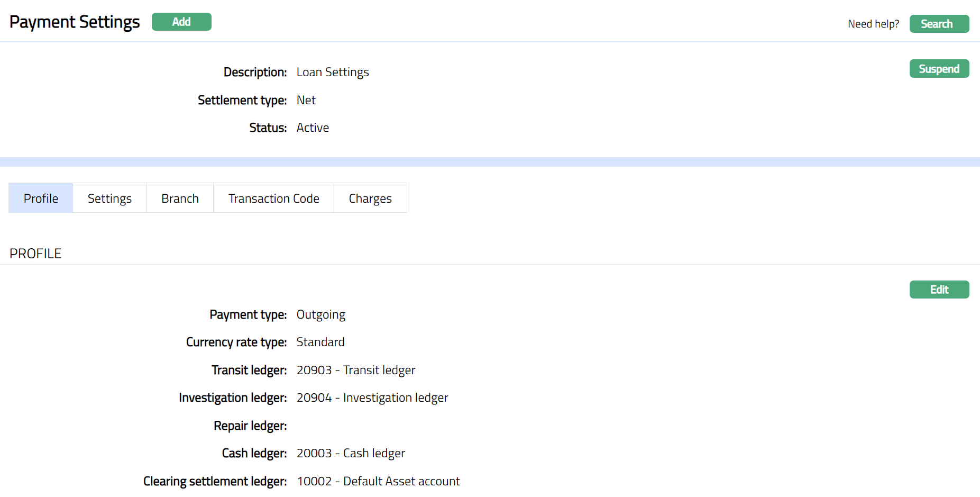Screen dimensions: 980x497
Task: Click the Payment Settings page title
Action: 75,22
